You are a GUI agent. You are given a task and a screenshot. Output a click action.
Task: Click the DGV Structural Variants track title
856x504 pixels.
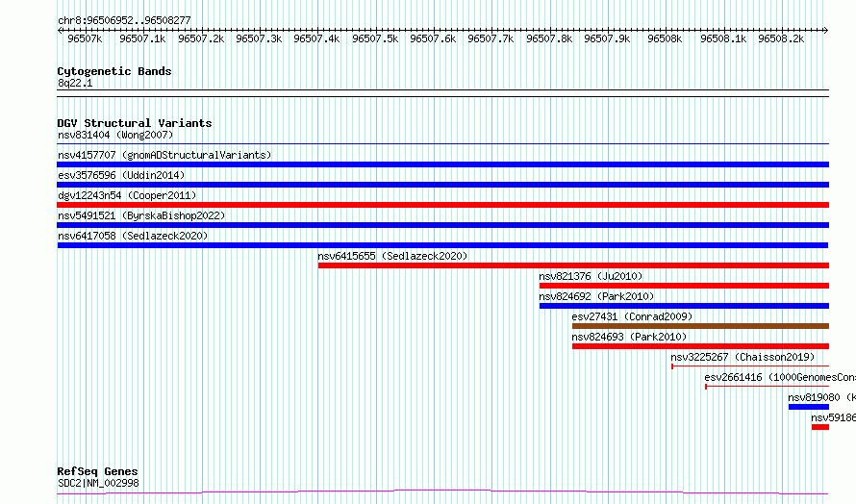pos(135,123)
